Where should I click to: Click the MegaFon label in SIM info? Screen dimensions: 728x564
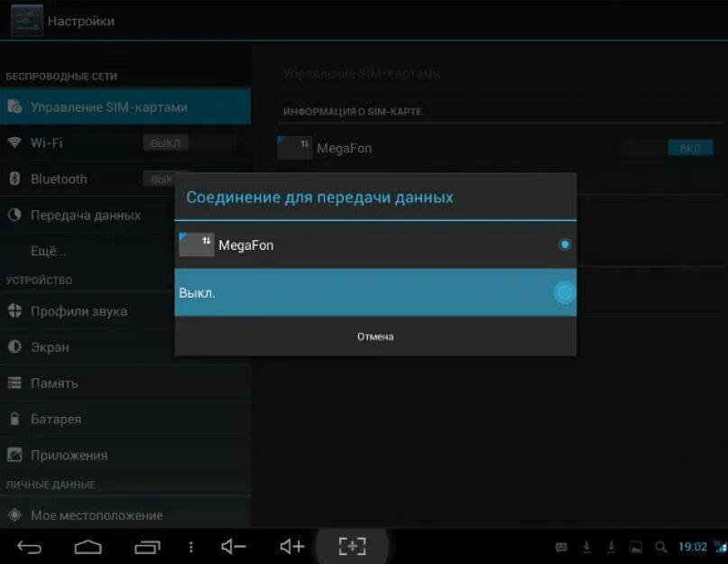(x=345, y=149)
